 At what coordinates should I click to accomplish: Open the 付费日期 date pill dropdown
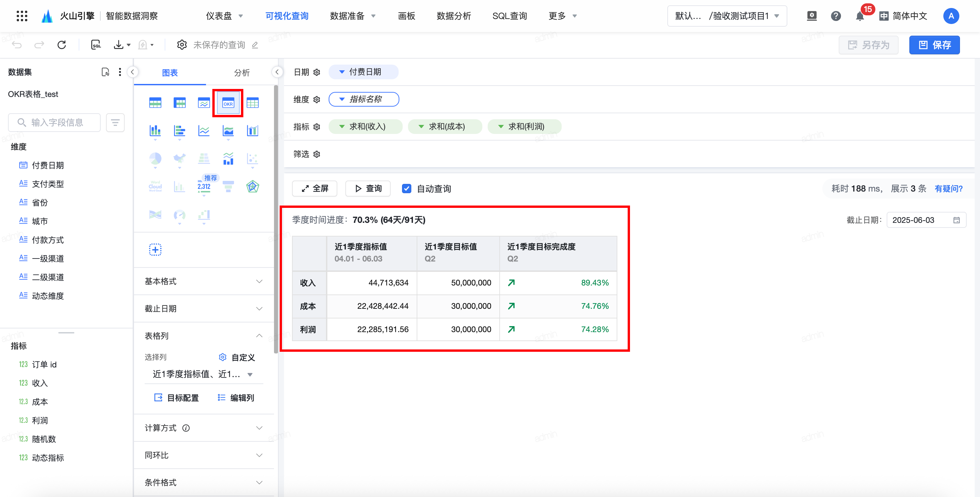pos(363,72)
